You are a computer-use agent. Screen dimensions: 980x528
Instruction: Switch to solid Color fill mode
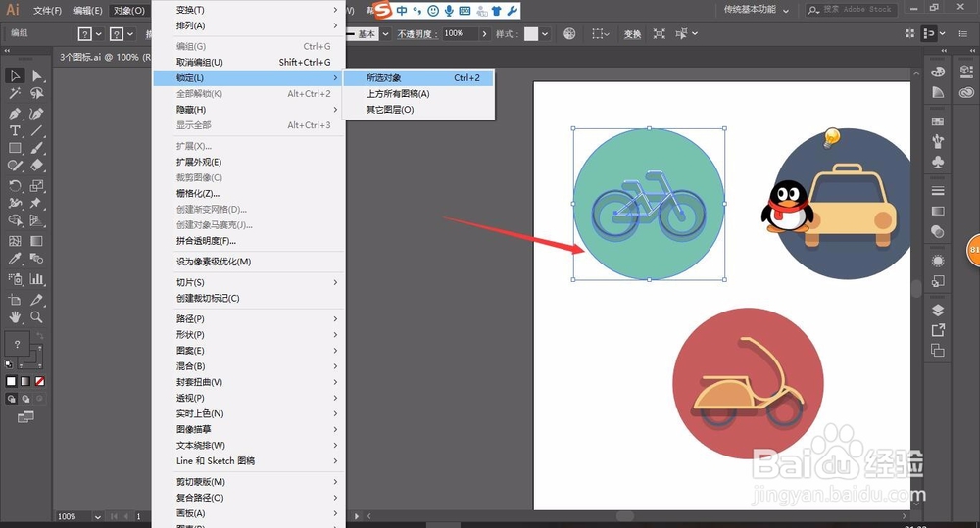[11, 381]
